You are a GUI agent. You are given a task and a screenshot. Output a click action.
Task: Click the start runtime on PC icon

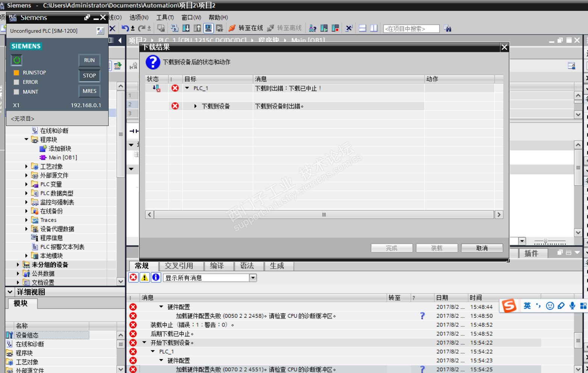(220, 28)
